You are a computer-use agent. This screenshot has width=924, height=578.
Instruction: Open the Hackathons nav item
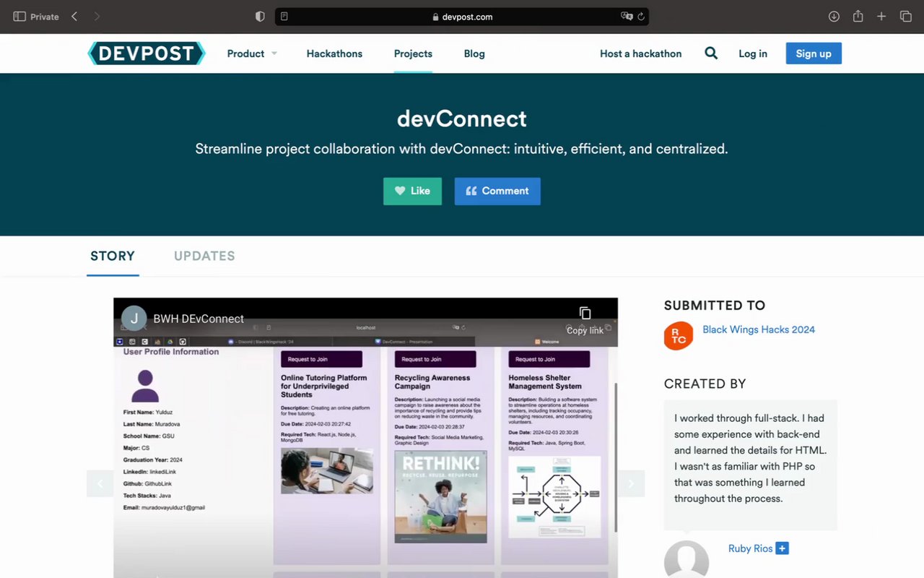(x=334, y=53)
